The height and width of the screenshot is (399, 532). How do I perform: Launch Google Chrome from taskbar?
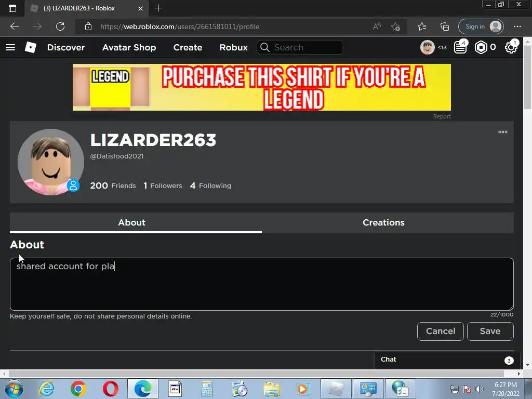tap(78, 389)
